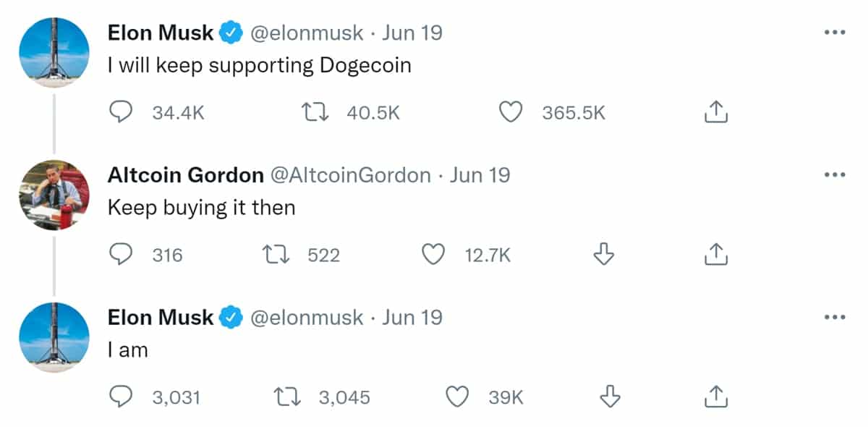Retweet the 'I will keep supporting Dogecoin' tweet
Screen dimensions: 868x427
316,112
